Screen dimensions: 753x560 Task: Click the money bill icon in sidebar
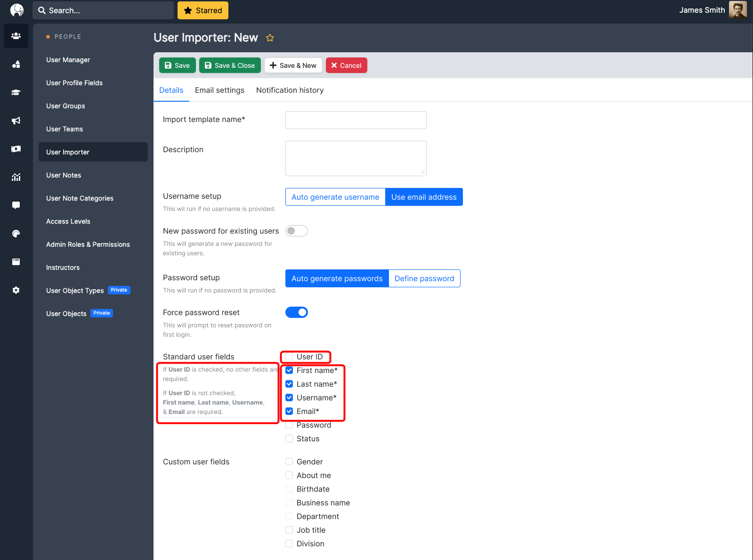tap(16, 149)
